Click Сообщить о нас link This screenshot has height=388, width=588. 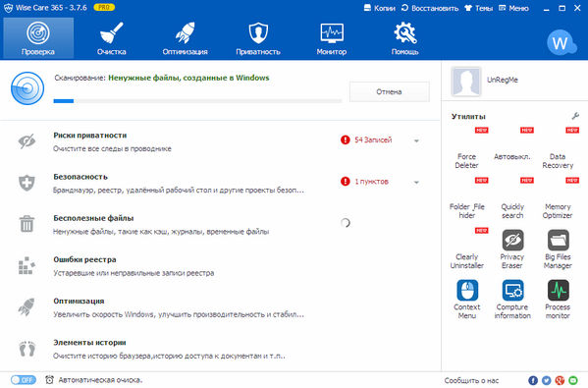click(471, 380)
